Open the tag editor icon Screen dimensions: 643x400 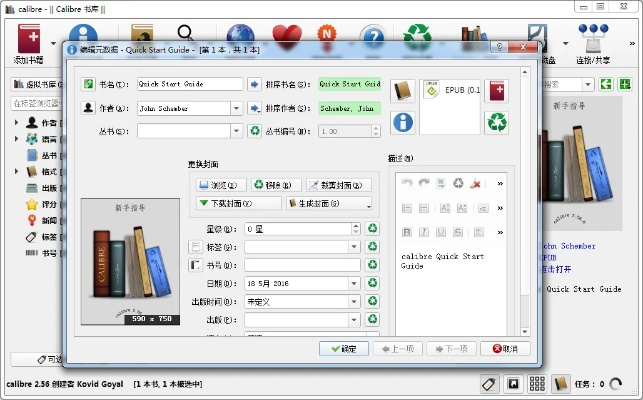[196, 247]
